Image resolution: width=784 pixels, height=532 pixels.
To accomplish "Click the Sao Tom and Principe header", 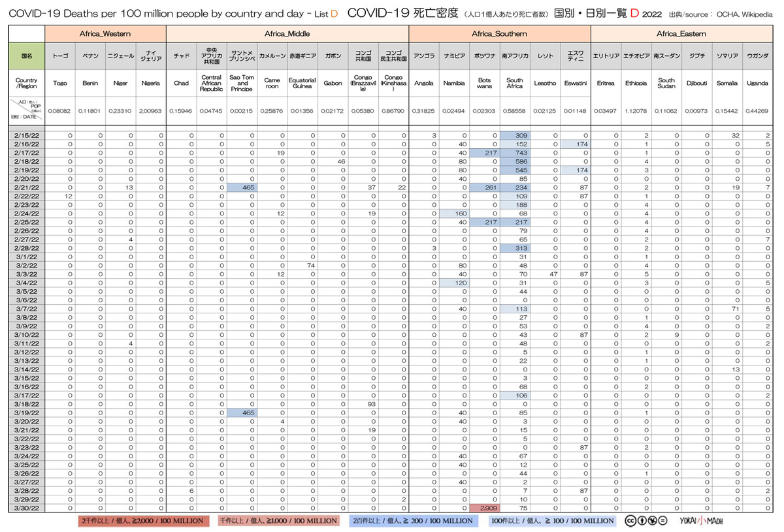I will click(x=242, y=84).
